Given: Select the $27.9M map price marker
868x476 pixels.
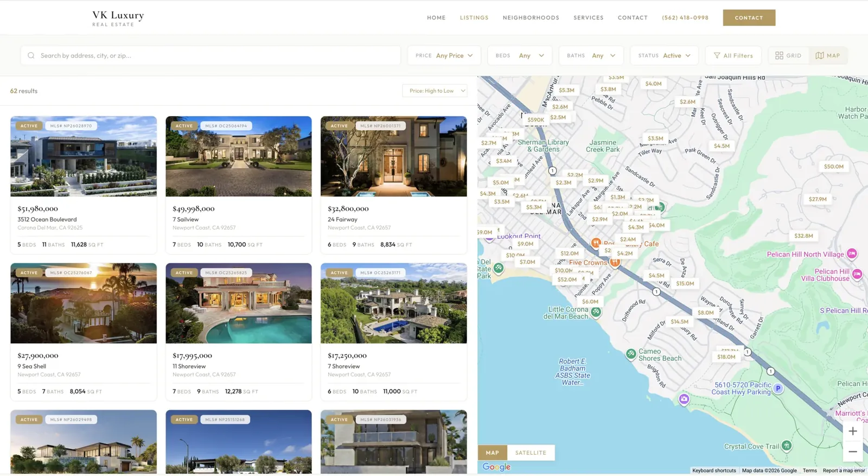Looking at the screenshot, I should tap(818, 199).
